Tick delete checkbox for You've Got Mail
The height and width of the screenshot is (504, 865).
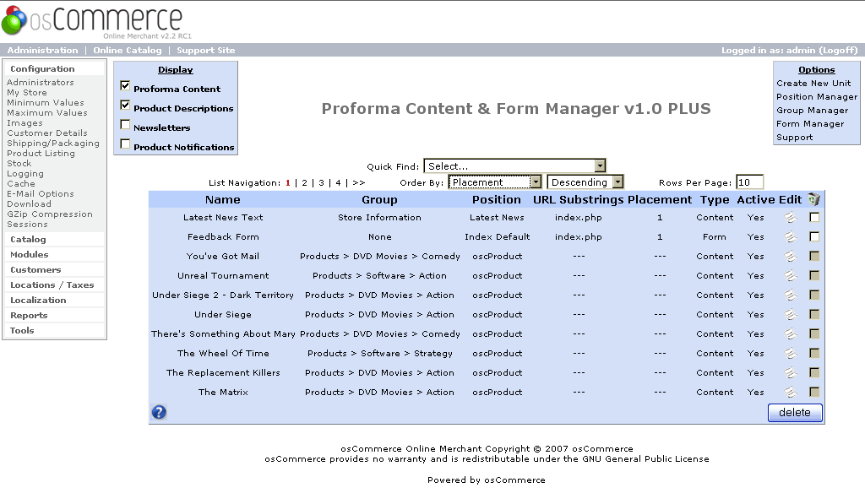814,256
